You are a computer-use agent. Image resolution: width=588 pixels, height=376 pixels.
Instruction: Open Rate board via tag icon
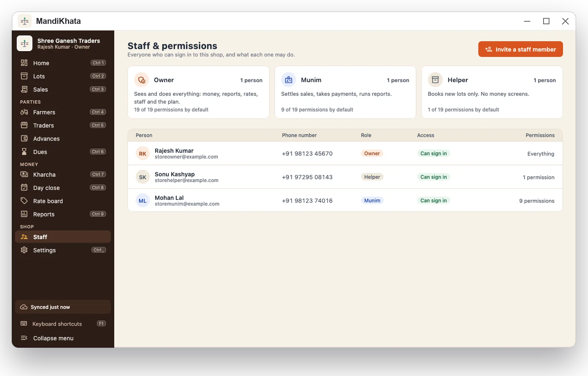point(24,201)
